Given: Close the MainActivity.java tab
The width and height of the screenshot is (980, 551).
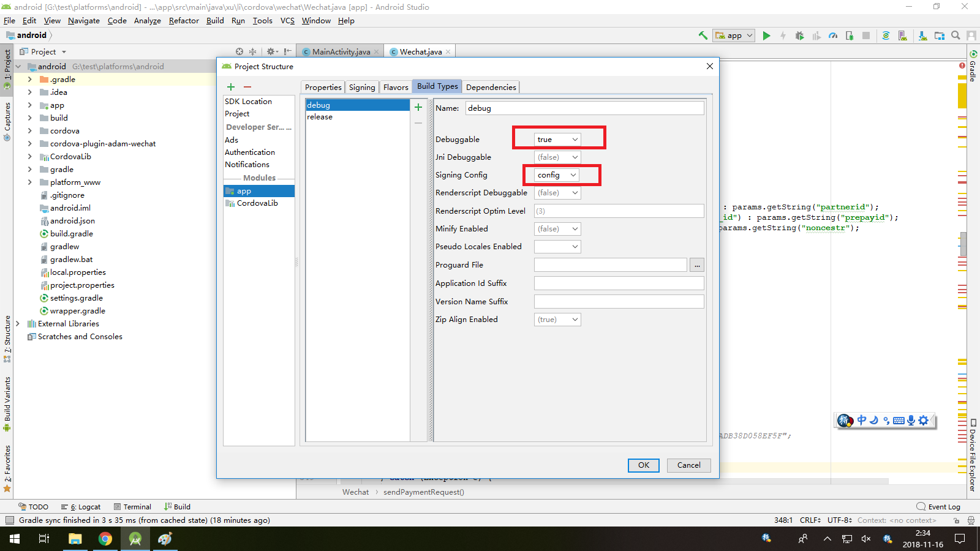Looking at the screenshot, I should [x=377, y=52].
